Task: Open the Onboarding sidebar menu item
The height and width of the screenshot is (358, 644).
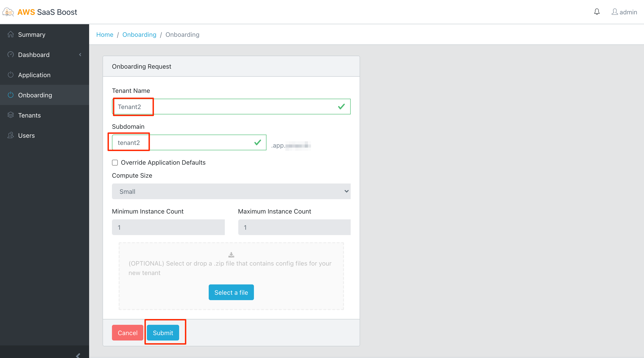Action: coord(35,95)
